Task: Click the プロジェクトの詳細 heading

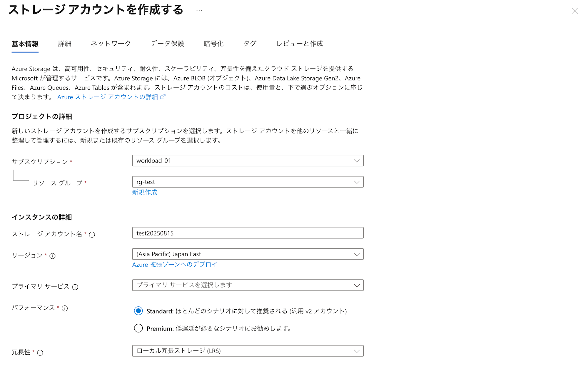Action: pos(42,117)
